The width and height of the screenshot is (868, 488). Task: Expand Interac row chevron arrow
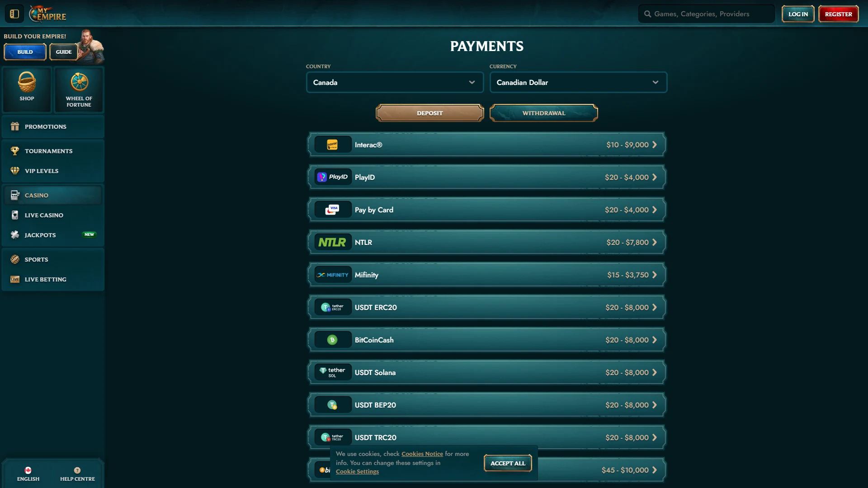click(x=655, y=145)
